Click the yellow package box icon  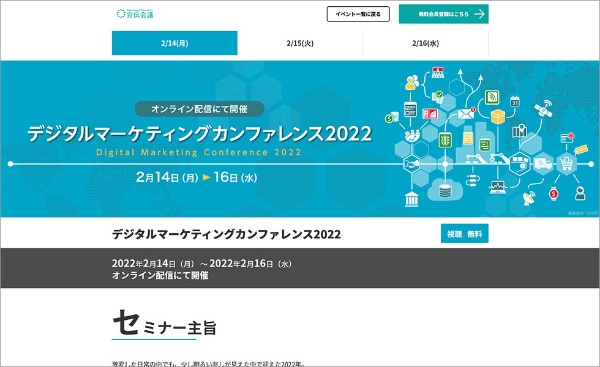497,116
